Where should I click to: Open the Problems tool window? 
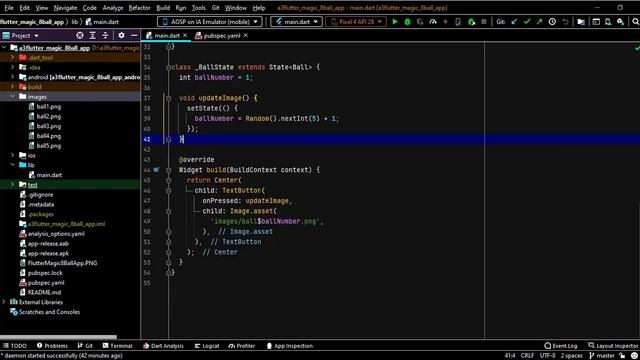pyautogui.click(x=52, y=346)
